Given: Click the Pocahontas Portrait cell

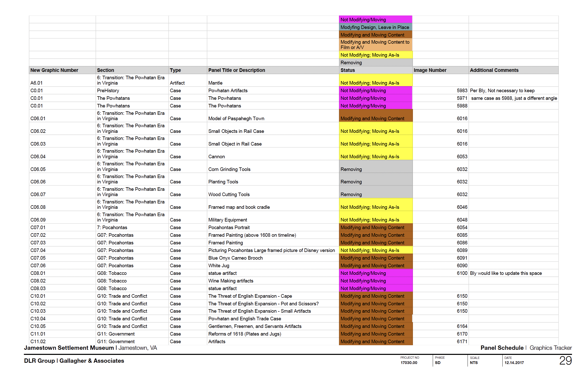Looking at the screenshot, I should [x=229, y=227].
